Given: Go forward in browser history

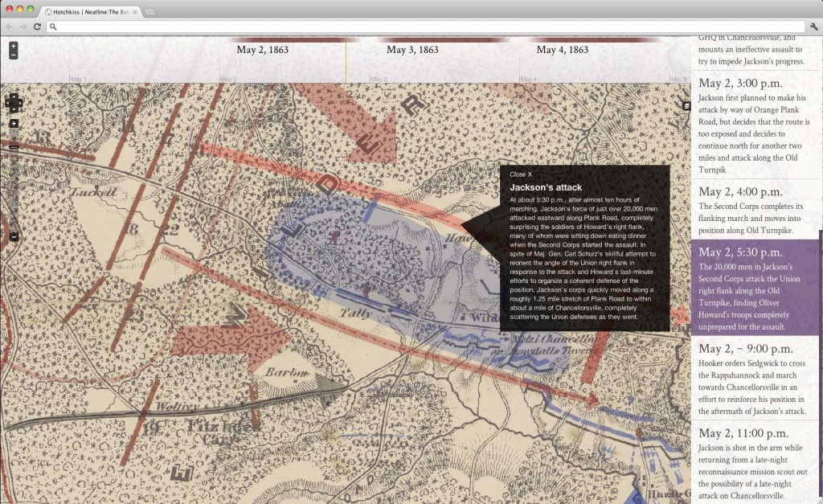Looking at the screenshot, I should [x=23, y=27].
